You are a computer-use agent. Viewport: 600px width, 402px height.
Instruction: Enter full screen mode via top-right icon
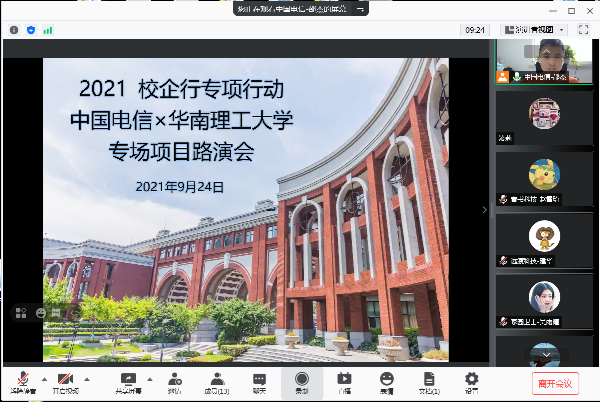coord(586,30)
